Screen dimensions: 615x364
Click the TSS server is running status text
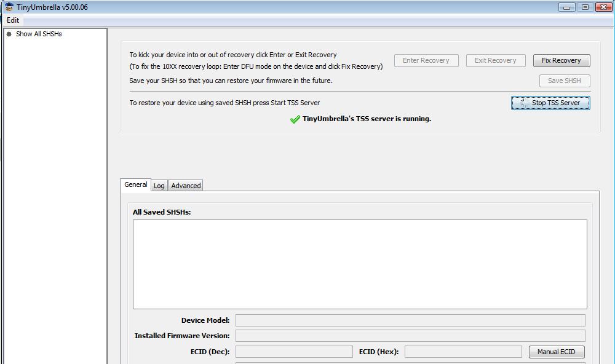coord(367,119)
